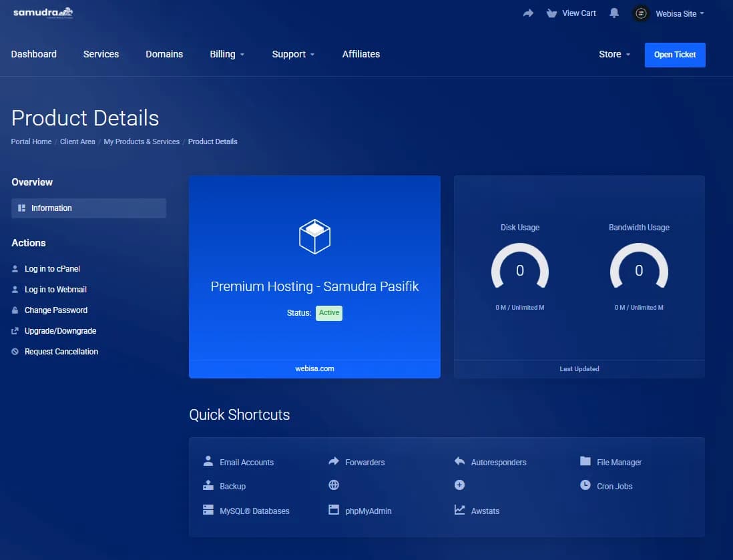The width and height of the screenshot is (733, 560).
Task: Click the plus circle icon in shortcuts
Action: [x=459, y=486]
